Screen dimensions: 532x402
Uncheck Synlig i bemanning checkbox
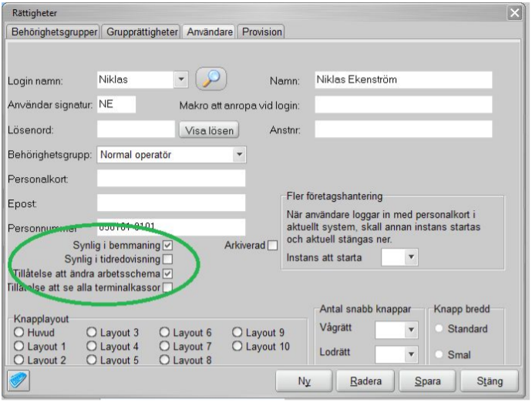coord(167,245)
